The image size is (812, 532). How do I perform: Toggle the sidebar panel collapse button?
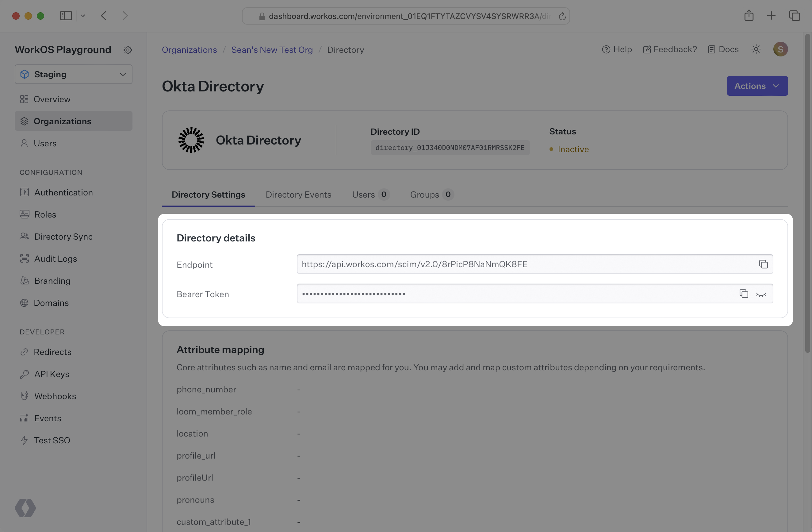click(x=65, y=15)
